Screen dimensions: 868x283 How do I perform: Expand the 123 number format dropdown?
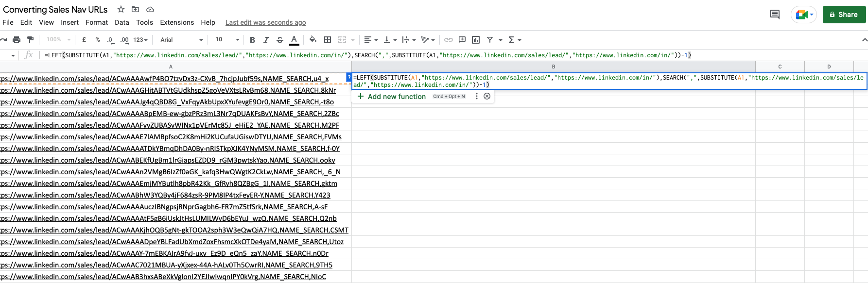[x=140, y=40]
